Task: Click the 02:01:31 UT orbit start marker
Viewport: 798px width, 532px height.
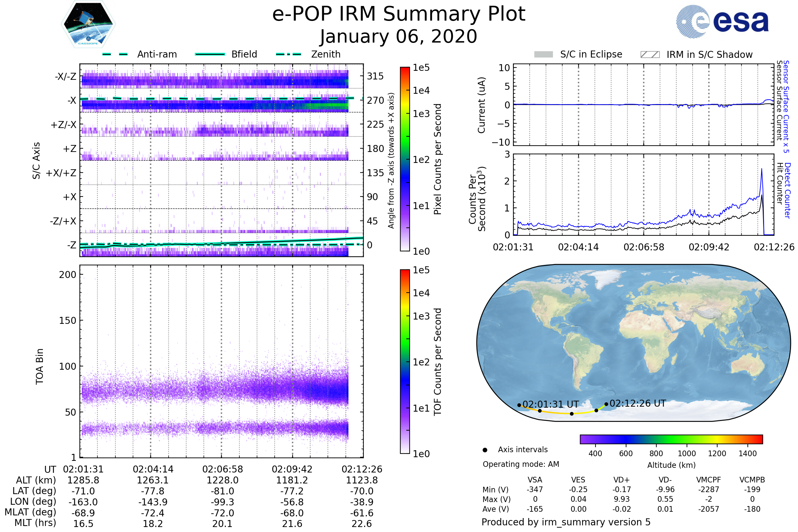Action: 519,405
